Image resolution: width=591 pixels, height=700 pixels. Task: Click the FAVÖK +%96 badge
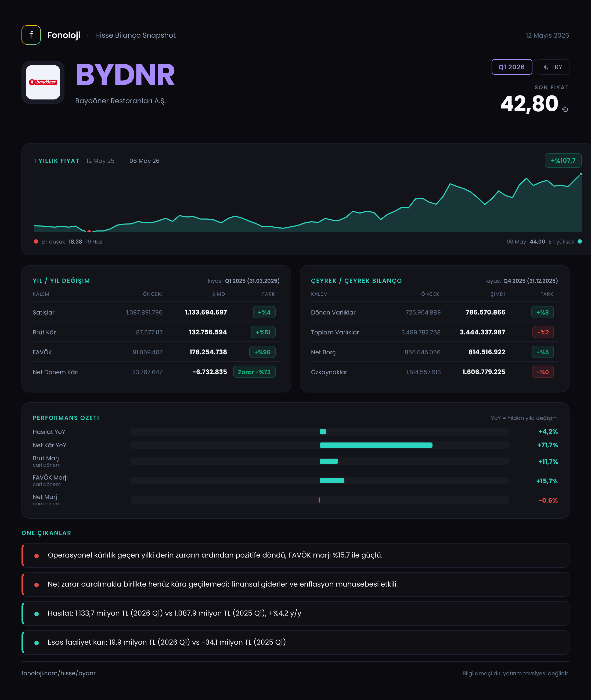262,352
